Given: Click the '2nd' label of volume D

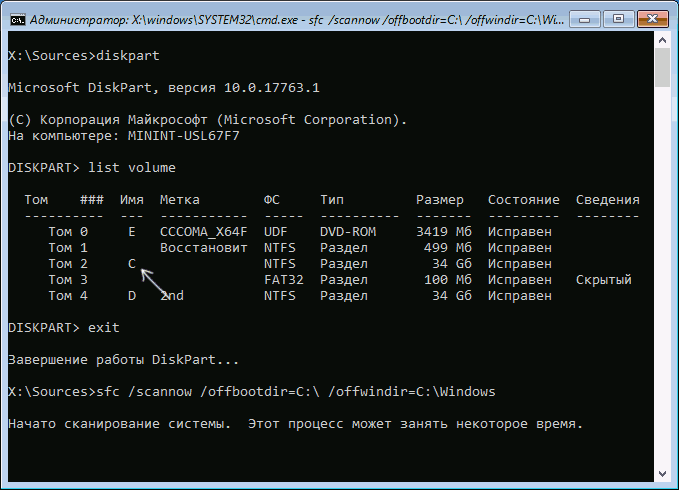Looking at the screenshot, I should click(x=172, y=296).
